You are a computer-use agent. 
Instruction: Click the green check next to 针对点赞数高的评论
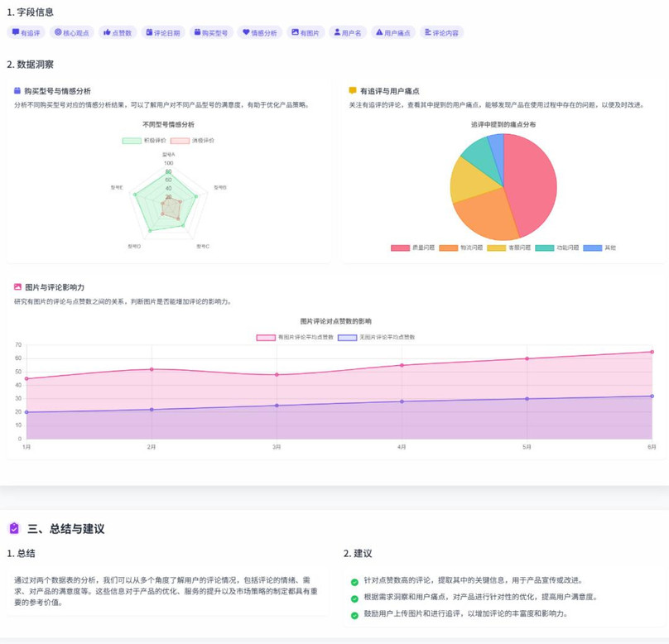tap(354, 582)
